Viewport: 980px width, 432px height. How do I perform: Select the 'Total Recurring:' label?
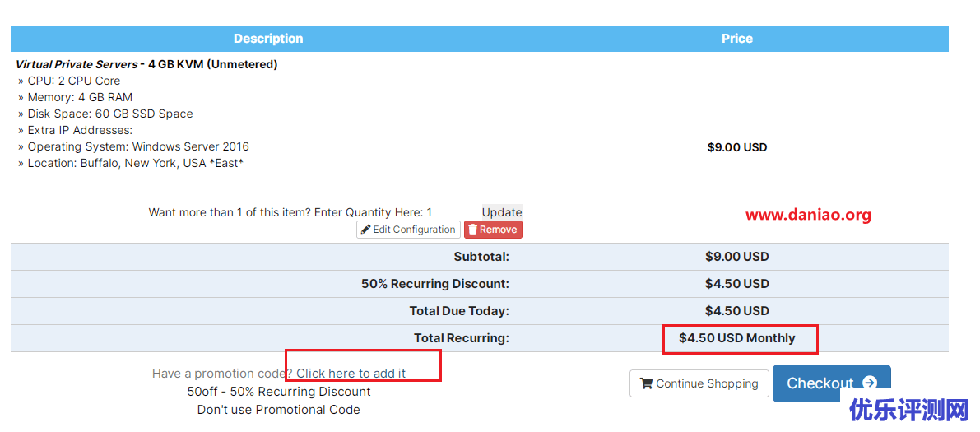(462, 338)
